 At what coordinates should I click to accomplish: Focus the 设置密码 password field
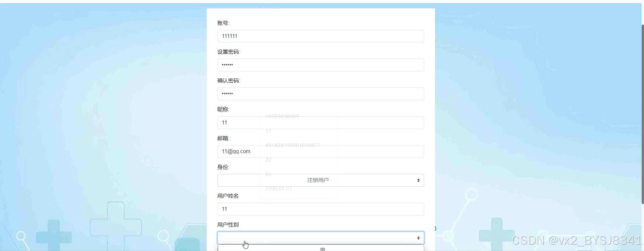coord(320,65)
